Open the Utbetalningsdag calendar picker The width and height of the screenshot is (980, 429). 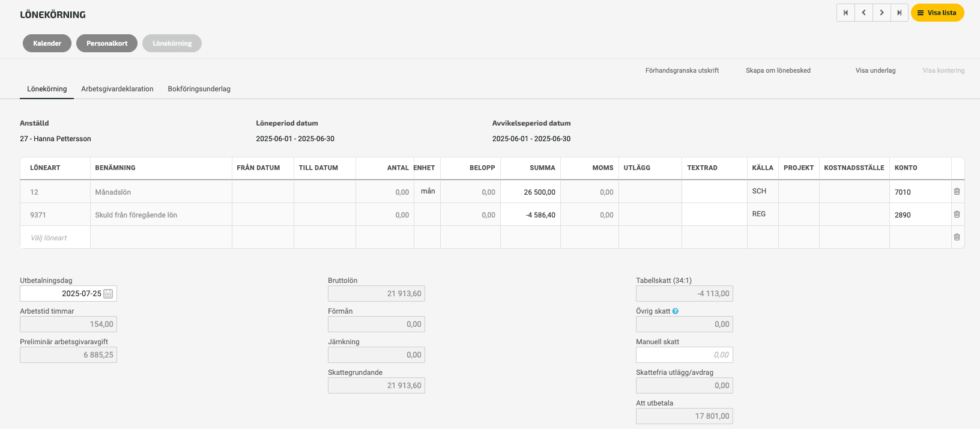coord(108,294)
